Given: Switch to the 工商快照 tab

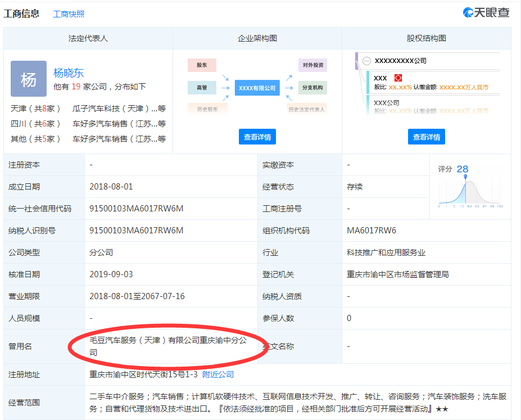Looking at the screenshot, I should [x=70, y=13].
